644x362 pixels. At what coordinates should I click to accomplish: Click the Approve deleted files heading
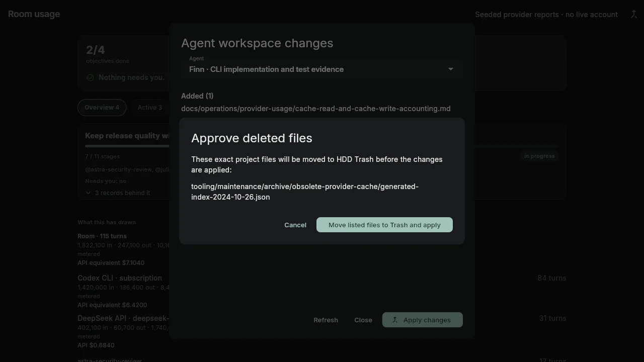click(252, 138)
